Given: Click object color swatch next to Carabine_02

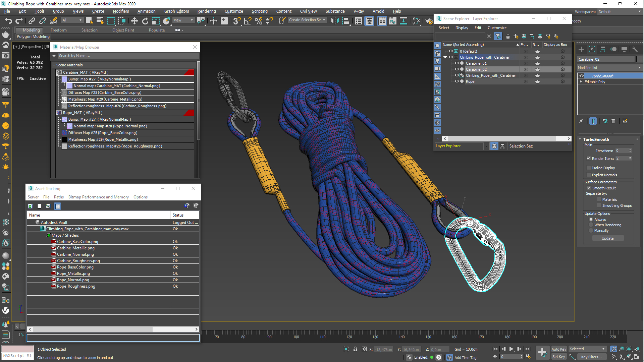Looking at the screenshot, I should [x=640, y=59].
